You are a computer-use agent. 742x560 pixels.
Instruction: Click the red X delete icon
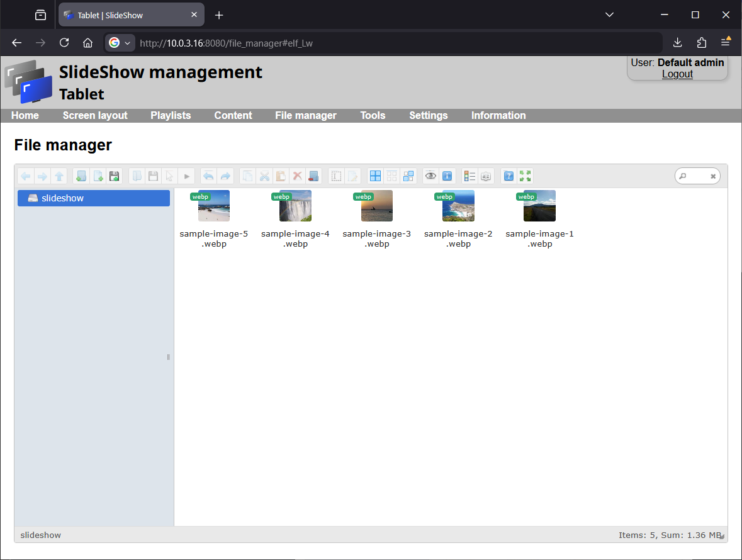point(298,176)
